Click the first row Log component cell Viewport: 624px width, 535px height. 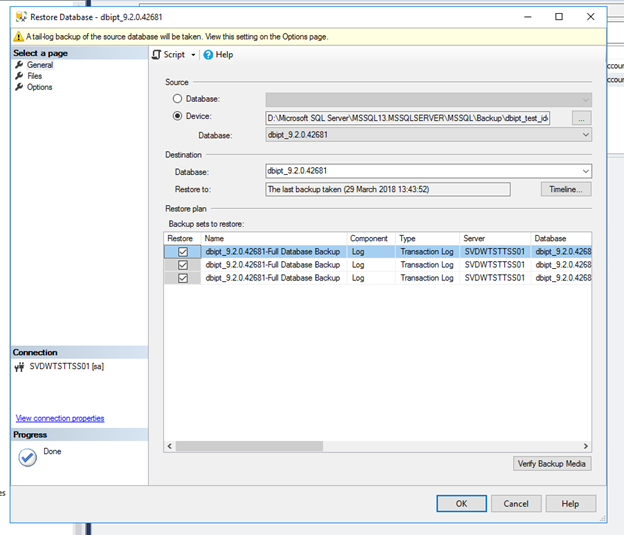(x=371, y=252)
